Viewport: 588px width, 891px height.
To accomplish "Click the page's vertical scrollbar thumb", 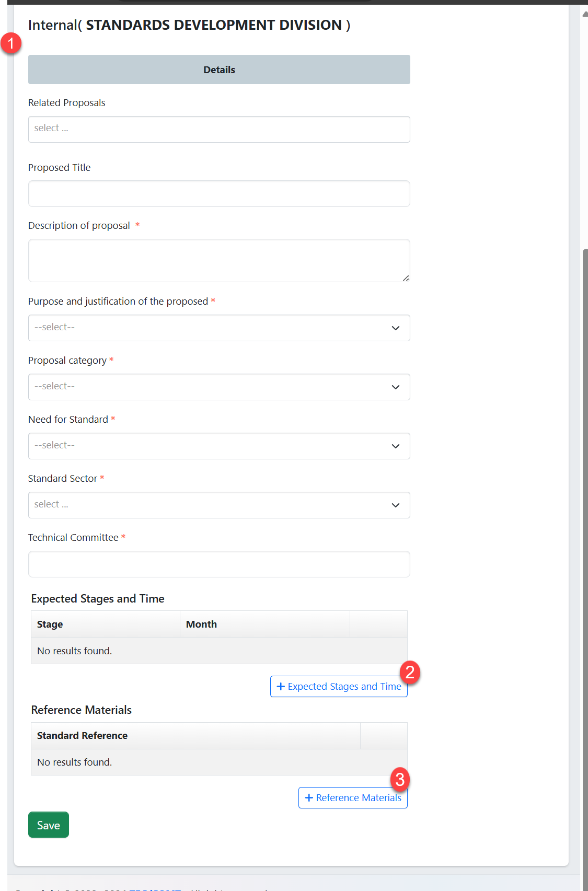I will coord(585,523).
